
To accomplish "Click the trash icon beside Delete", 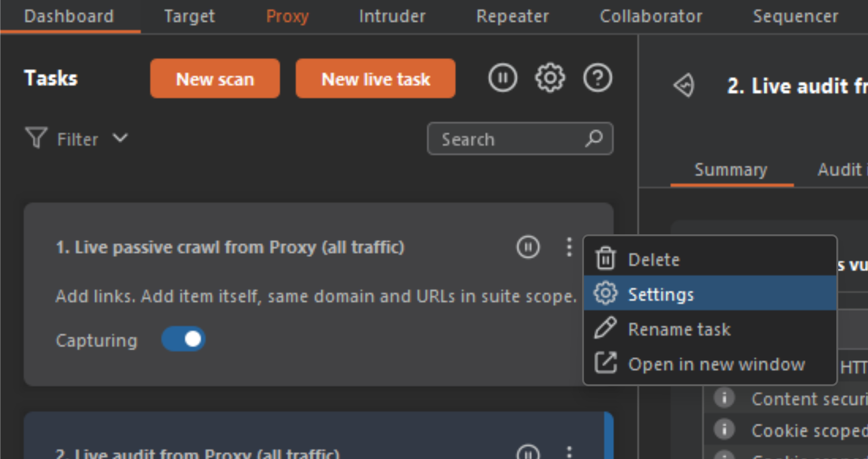I will point(605,259).
